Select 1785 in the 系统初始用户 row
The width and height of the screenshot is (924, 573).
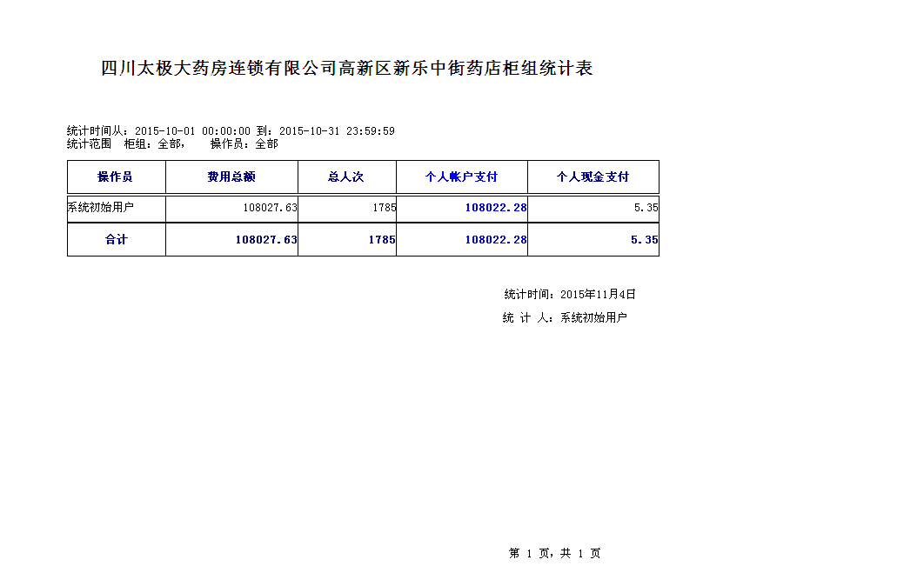[x=385, y=208]
